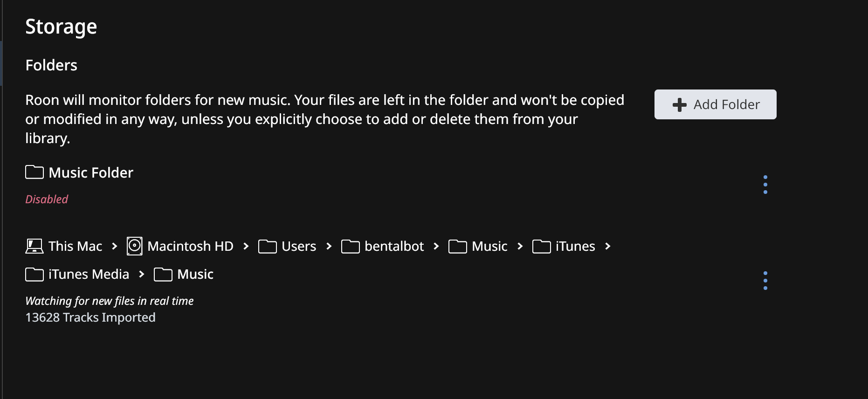Click chevron after iTunes Media
This screenshot has width=868, height=399.
[142, 274]
